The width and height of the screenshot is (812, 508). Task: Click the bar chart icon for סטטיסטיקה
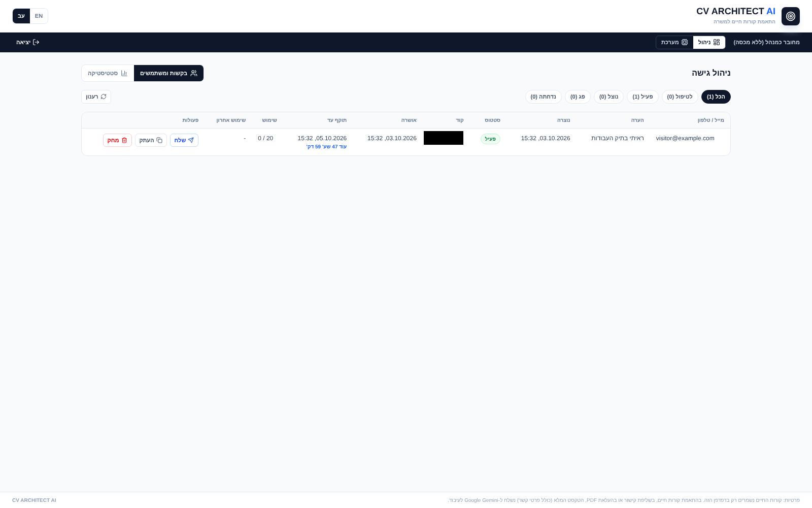124,73
